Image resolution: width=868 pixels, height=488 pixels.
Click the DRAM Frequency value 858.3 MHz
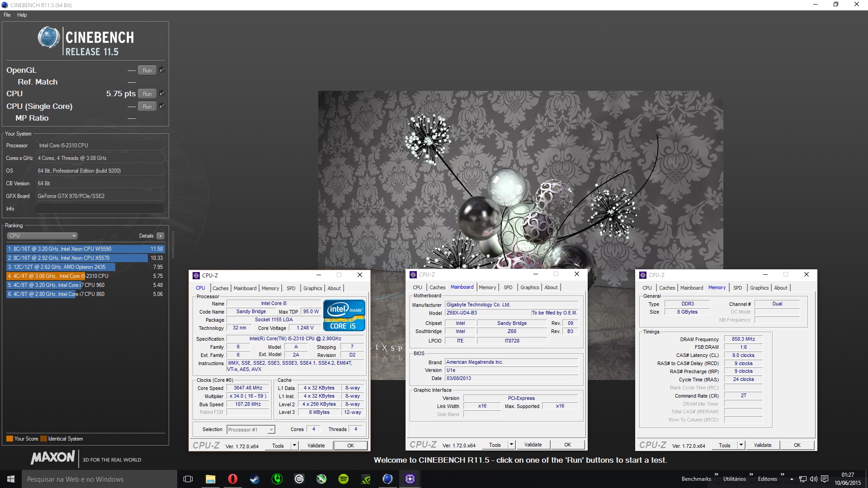point(743,339)
